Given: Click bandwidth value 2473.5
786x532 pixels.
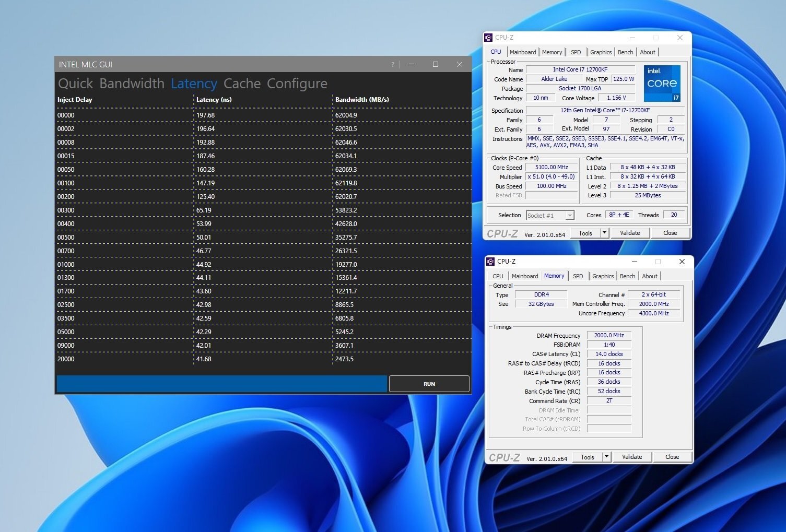Looking at the screenshot, I should click(344, 359).
